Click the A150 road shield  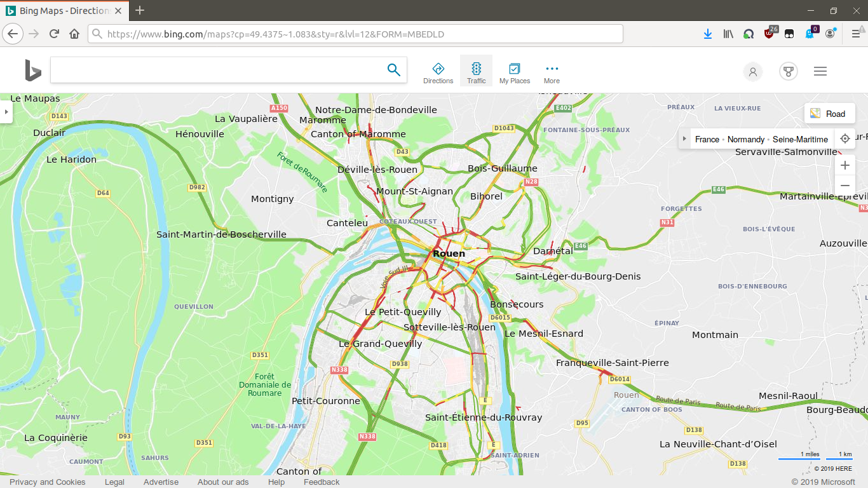(x=279, y=108)
